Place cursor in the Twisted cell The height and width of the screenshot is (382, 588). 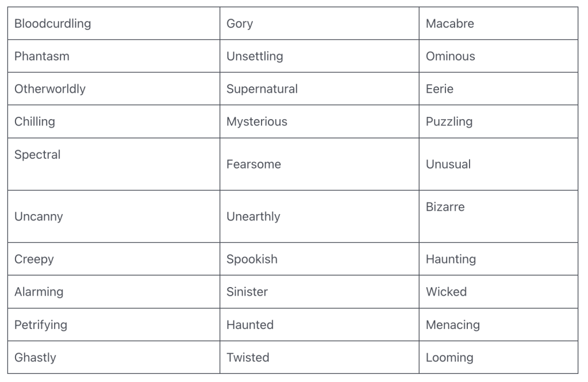(x=248, y=358)
